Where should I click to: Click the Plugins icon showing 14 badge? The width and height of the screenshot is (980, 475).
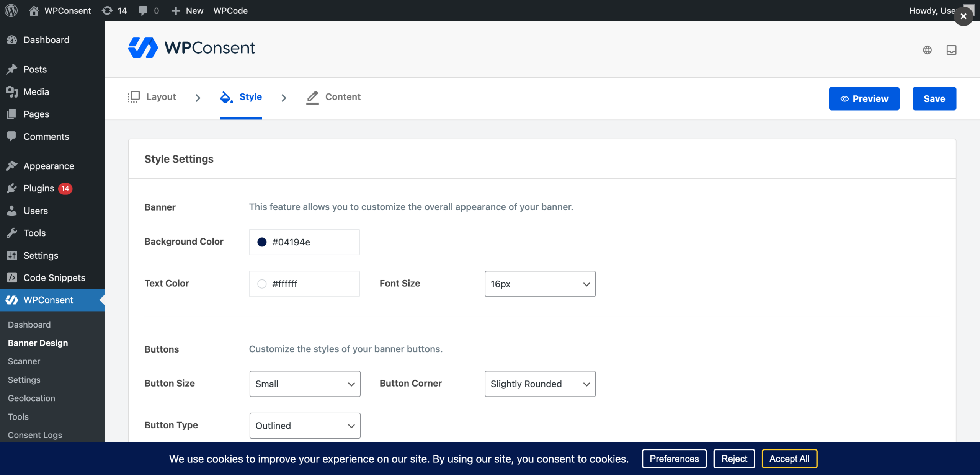pyautogui.click(x=12, y=188)
